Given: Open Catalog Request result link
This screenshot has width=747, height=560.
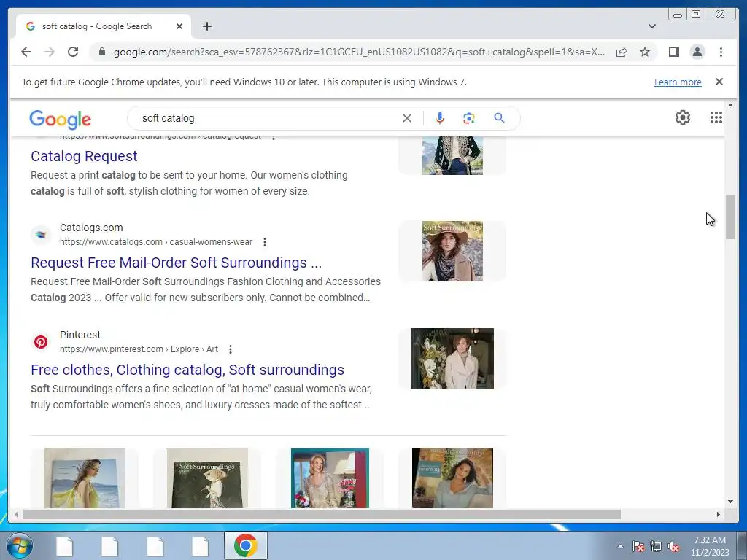Looking at the screenshot, I should click(x=84, y=156).
